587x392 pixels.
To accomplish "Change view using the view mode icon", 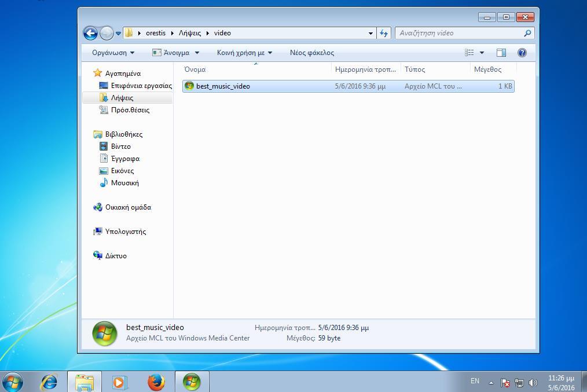I will [469, 53].
